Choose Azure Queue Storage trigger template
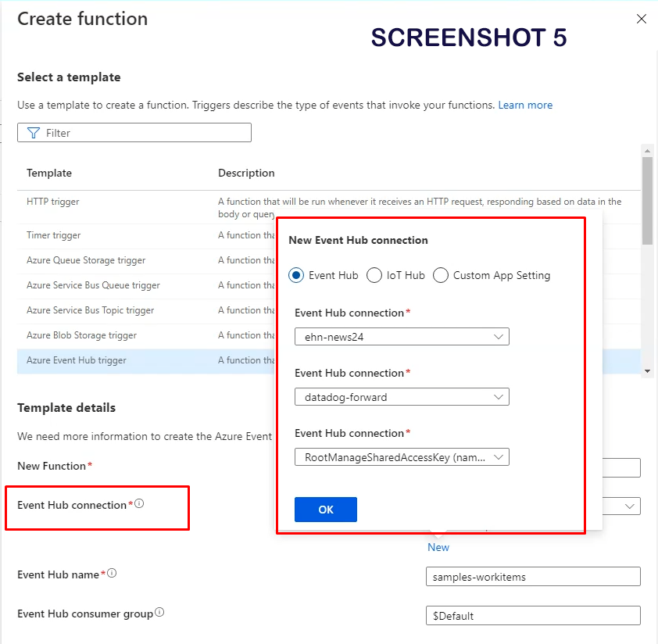Viewport: 658px width, 644px height. point(86,260)
